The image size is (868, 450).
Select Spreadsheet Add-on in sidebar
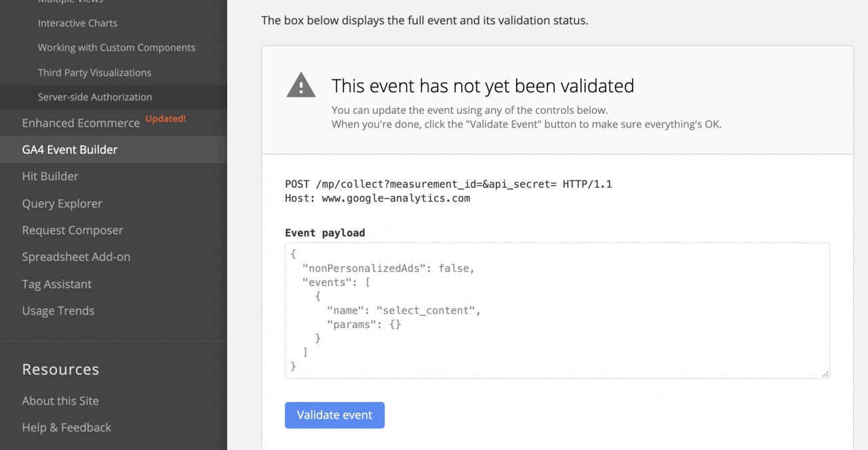point(76,257)
